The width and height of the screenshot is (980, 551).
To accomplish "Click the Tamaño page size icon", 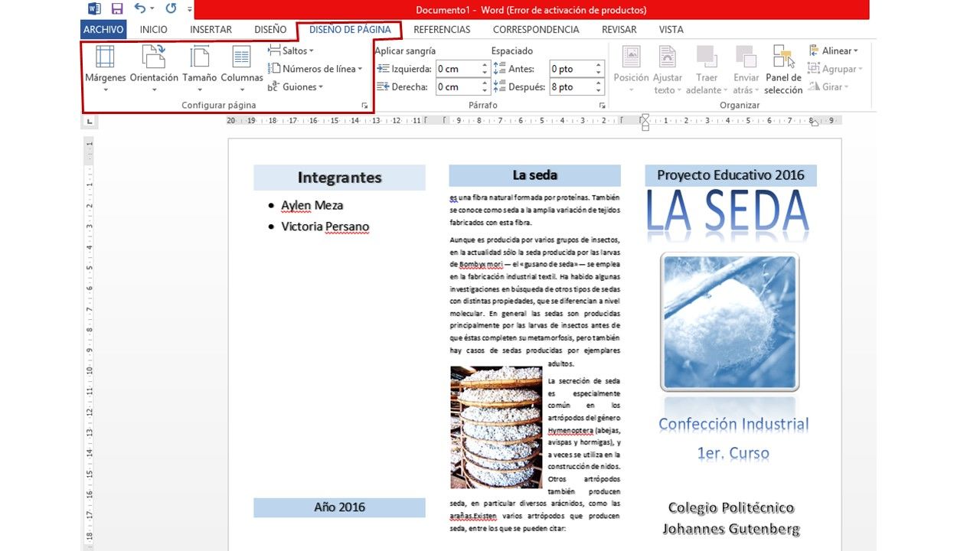I will pyautogui.click(x=199, y=57).
